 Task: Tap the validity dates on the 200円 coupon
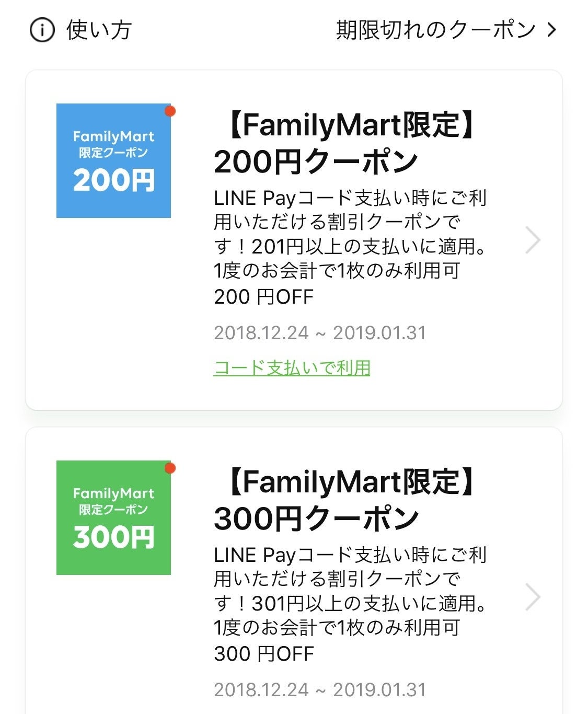pos(320,333)
